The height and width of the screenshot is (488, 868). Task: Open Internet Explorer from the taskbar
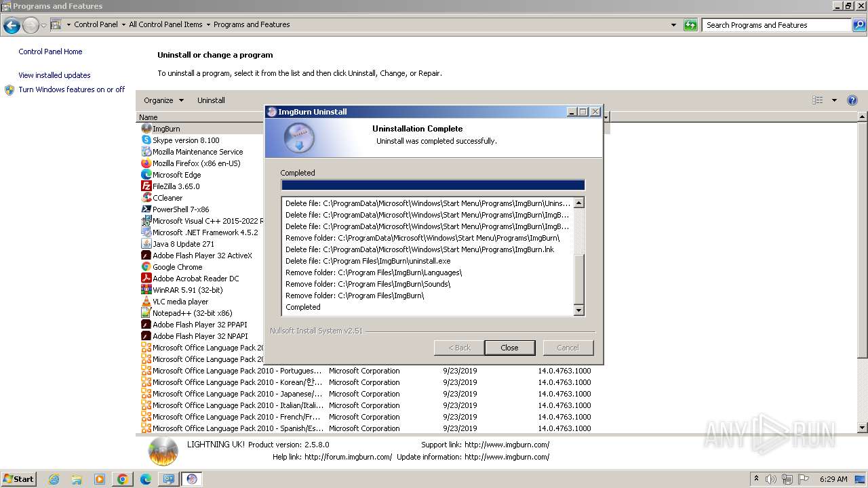[x=54, y=479]
